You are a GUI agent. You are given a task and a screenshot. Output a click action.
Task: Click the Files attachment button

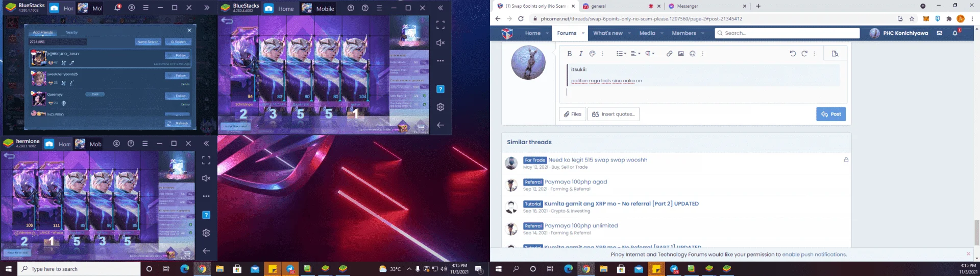point(573,114)
